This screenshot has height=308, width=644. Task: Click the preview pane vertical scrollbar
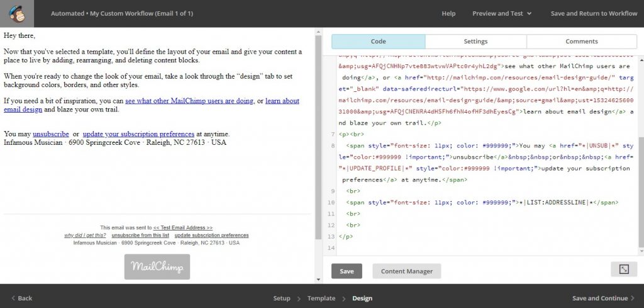pyautogui.click(x=318, y=138)
